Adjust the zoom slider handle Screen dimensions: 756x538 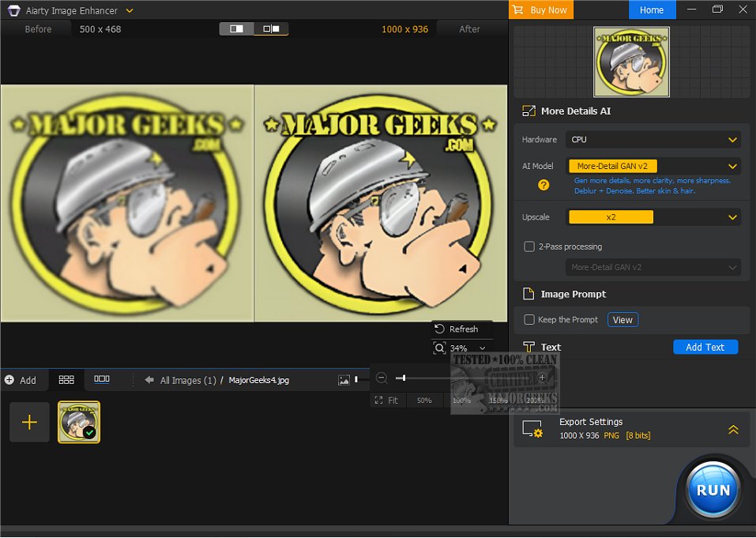point(404,378)
